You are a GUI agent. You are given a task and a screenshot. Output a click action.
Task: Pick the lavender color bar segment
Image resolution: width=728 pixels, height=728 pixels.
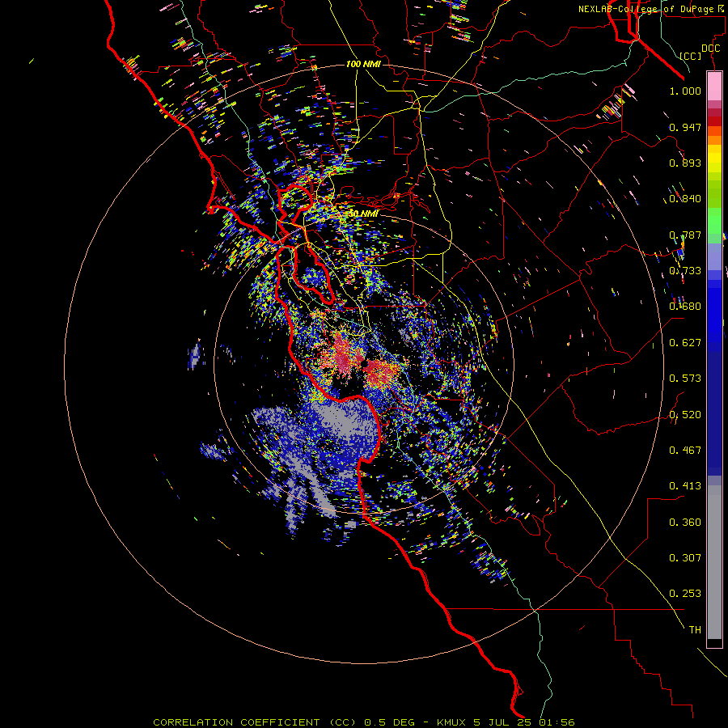click(x=714, y=256)
